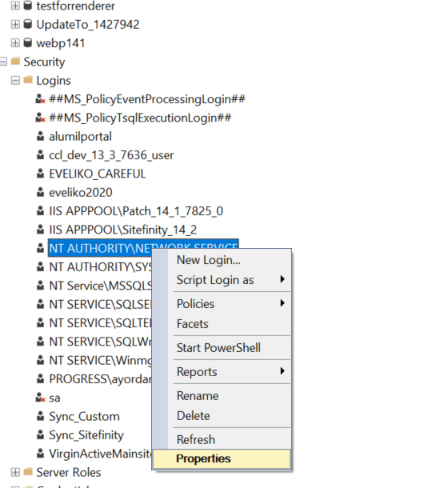Select the testforrenderer database label
422x488 pixels.
[76, 6]
